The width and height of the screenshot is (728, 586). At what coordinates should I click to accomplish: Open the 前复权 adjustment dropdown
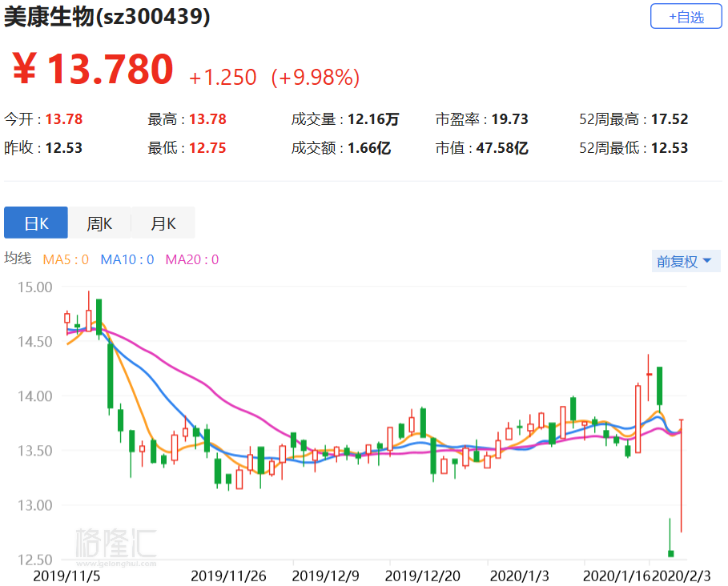click(686, 261)
